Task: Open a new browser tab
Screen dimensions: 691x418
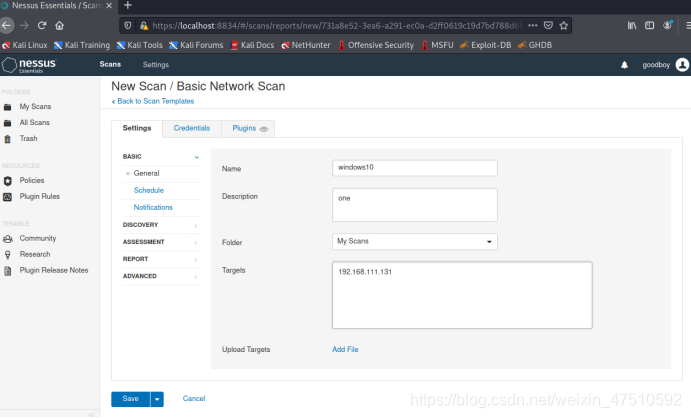Action: pyautogui.click(x=128, y=5)
